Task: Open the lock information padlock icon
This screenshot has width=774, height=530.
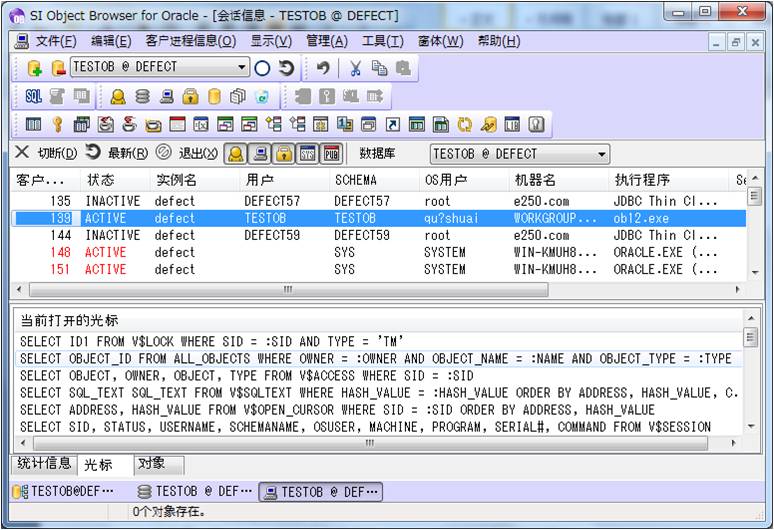Action: (x=190, y=97)
